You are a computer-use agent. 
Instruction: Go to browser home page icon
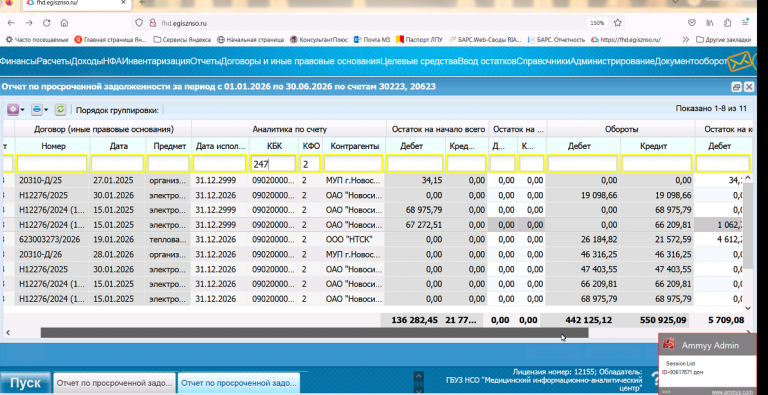pyautogui.click(x=64, y=23)
